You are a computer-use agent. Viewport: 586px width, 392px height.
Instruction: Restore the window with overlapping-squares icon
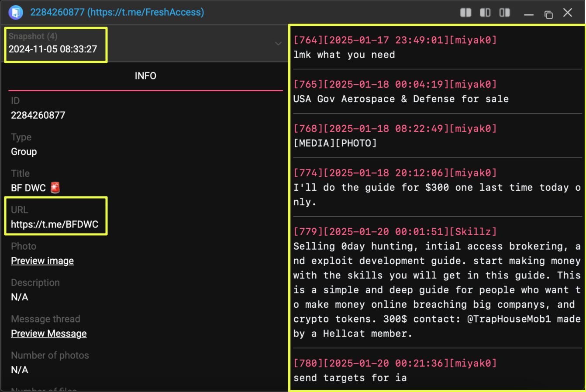click(x=548, y=14)
